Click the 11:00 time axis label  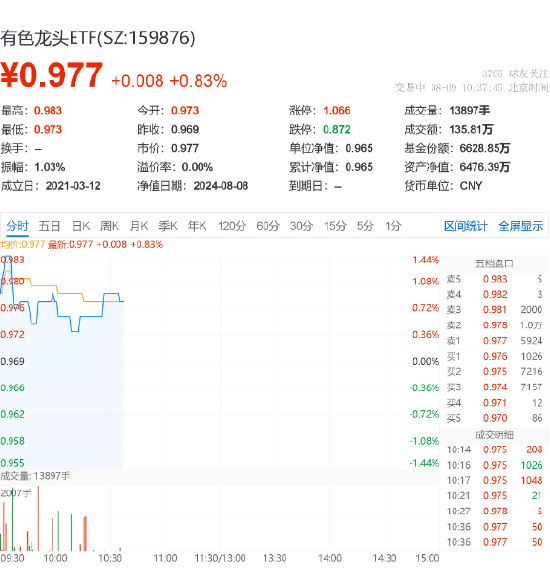(165, 559)
